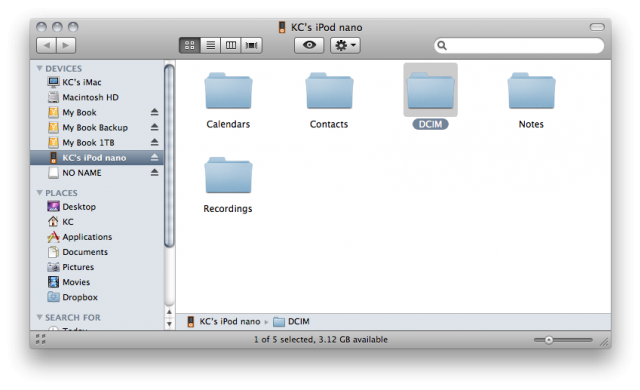This screenshot has width=640, height=390.
Task: Click the Contacts folder name
Action: point(329,124)
